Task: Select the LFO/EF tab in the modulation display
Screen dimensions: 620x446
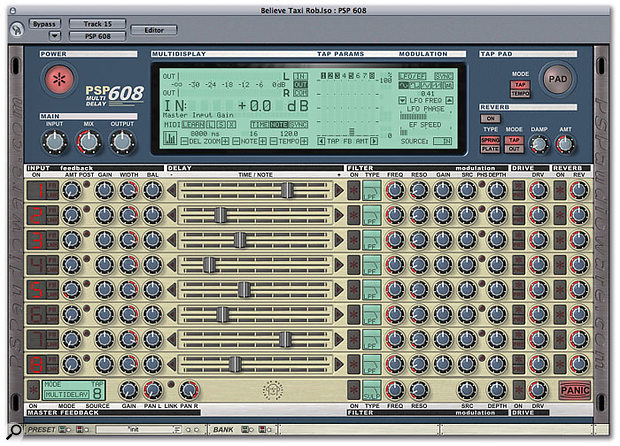Action: click(412, 76)
